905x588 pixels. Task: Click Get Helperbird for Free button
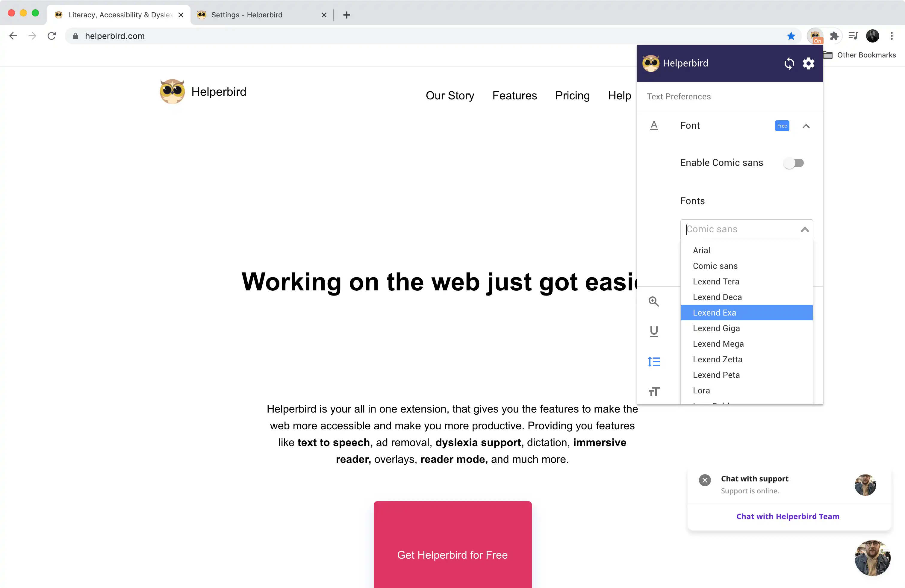452,544
